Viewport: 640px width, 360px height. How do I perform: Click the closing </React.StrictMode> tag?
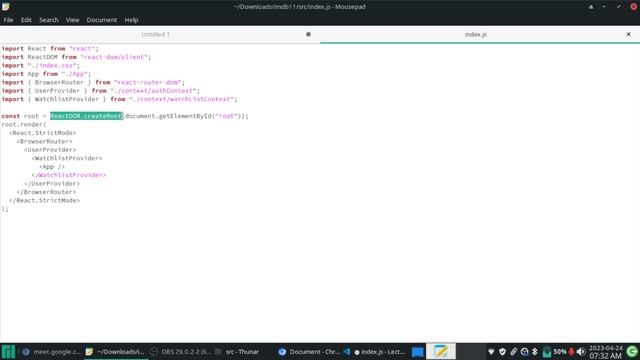(44, 200)
